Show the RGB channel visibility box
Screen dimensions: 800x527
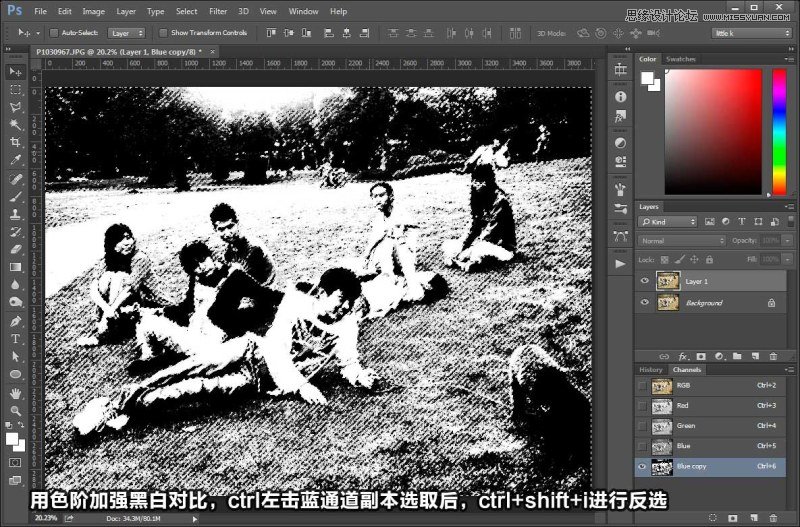[642, 386]
